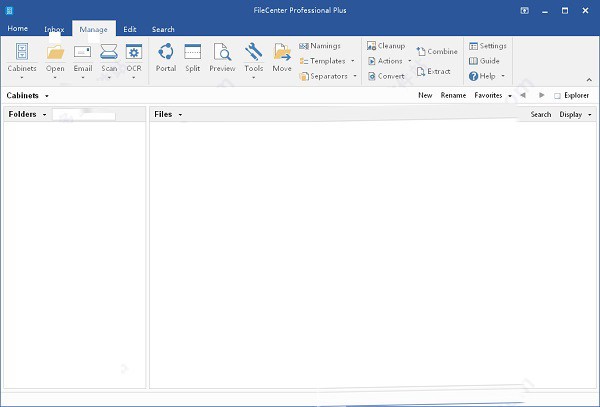The image size is (600, 407).
Task: Click the Move files icon
Action: tap(282, 52)
